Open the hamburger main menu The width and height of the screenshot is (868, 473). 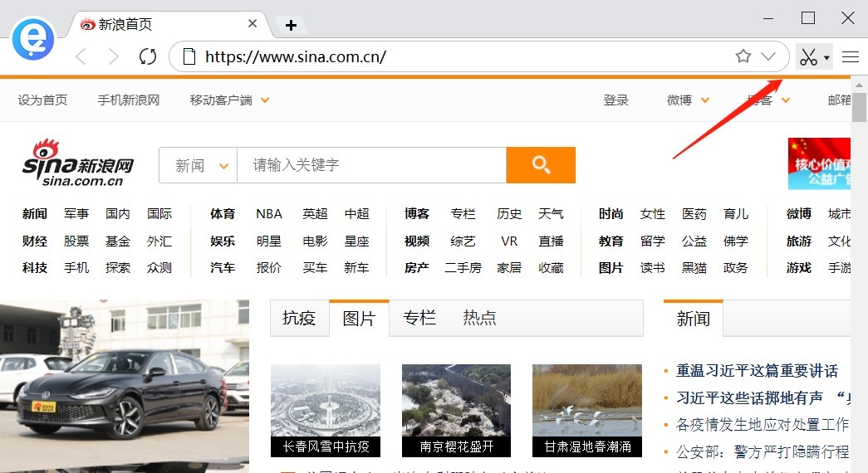point(851,56)
